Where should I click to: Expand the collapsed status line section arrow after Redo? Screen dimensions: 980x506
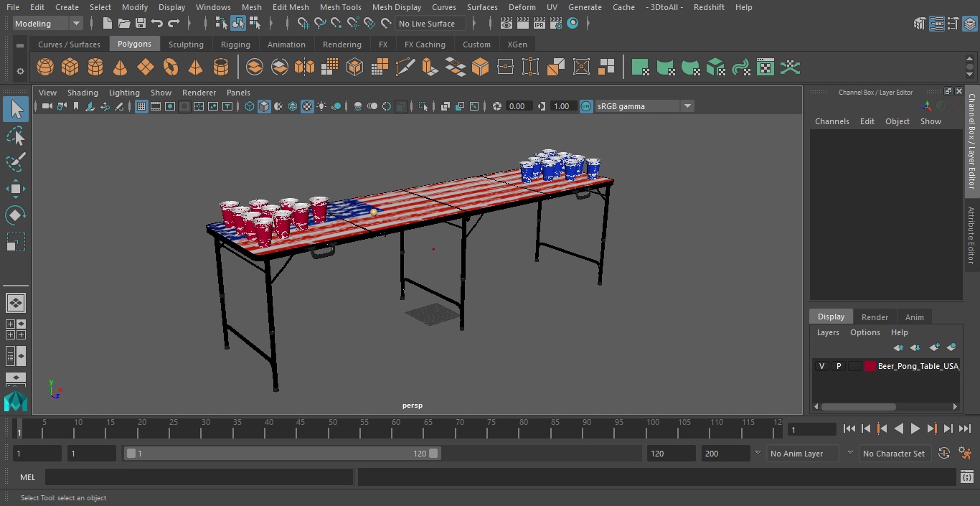click(190, 24)
